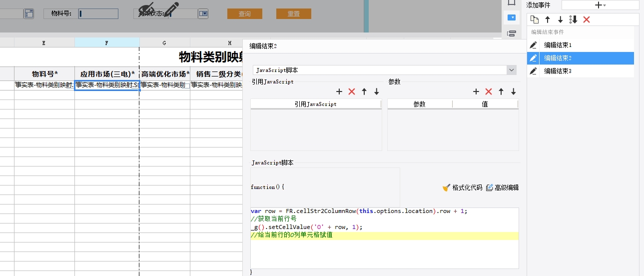Click edit pencil for 编辑结束3

point(534,71)
